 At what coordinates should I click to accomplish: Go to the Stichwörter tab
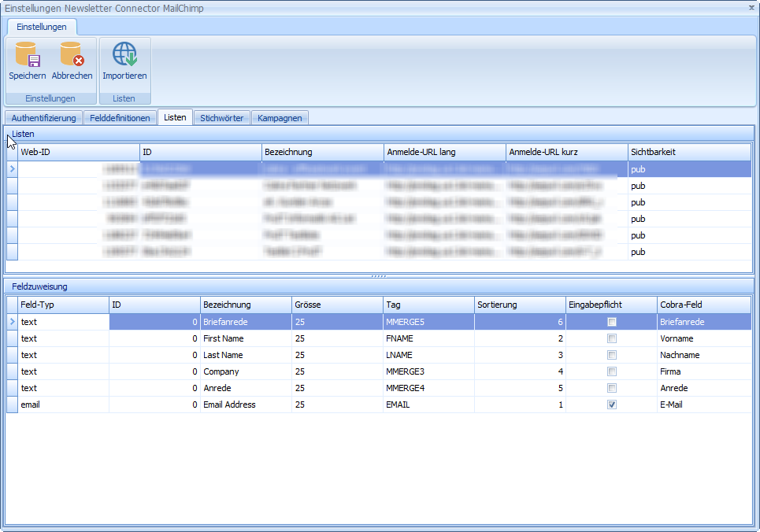[223, 118]
